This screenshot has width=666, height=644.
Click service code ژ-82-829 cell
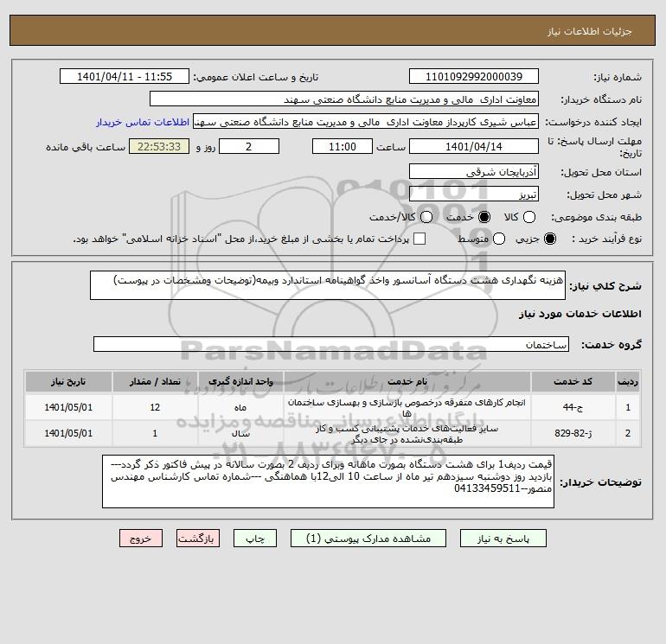click(x=573, y=433)
